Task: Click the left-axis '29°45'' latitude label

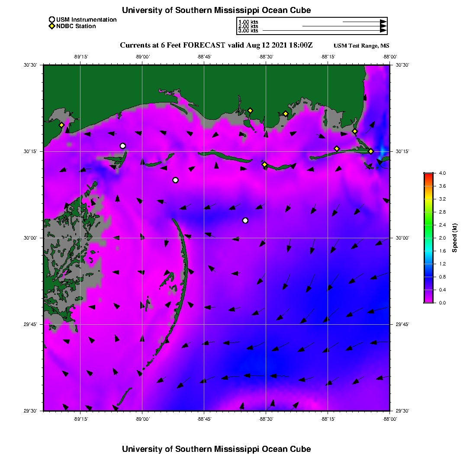Action: point(30,325)
